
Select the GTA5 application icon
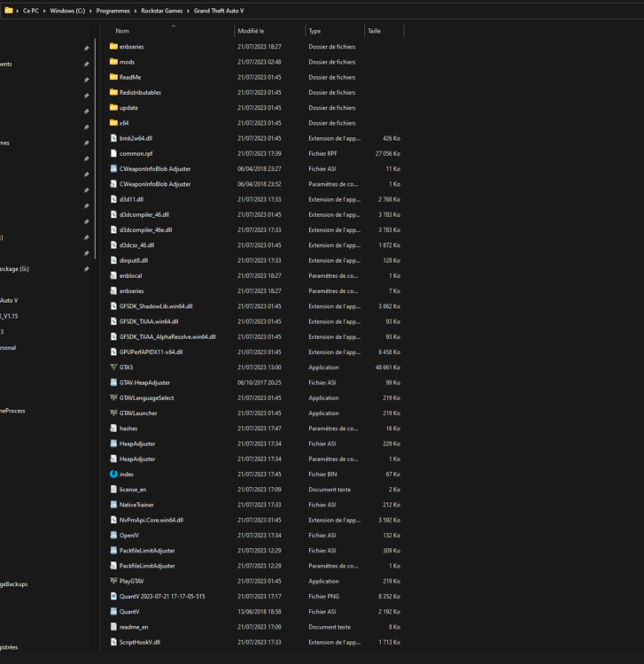pyautogui.click(x=113, y=367)
